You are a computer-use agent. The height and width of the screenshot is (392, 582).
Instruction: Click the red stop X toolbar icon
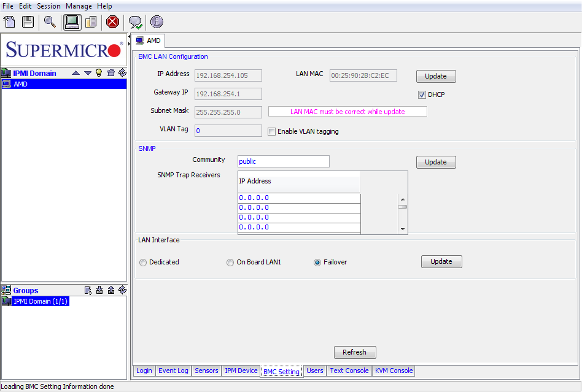112,22
